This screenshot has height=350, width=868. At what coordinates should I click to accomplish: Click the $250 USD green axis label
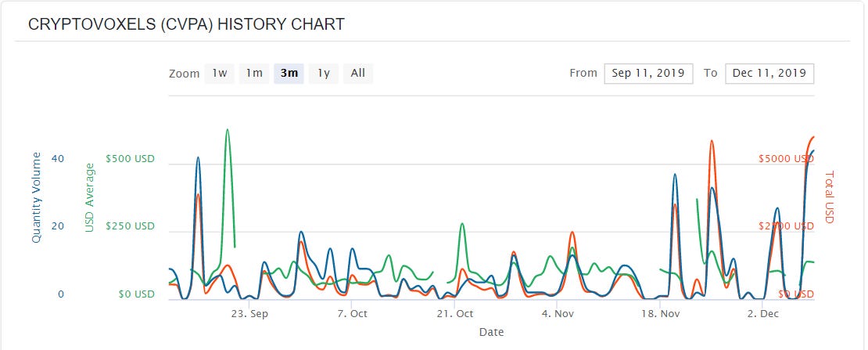click(x=130, y=227)
